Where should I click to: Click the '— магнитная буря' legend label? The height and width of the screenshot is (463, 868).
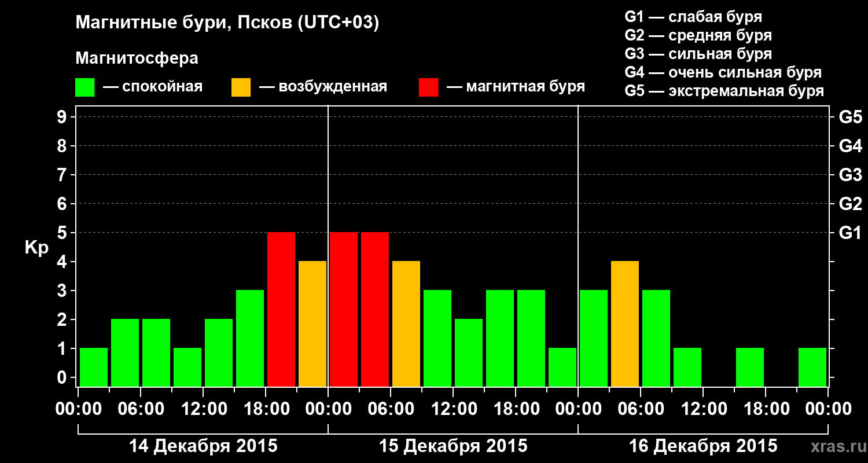click(516, 87)
